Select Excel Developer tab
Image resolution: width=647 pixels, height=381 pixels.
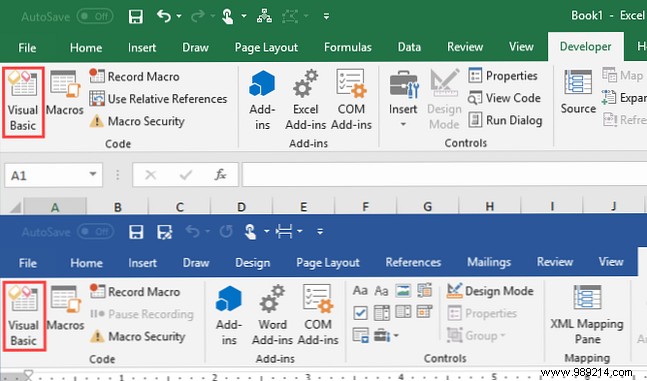pos(586,47)
